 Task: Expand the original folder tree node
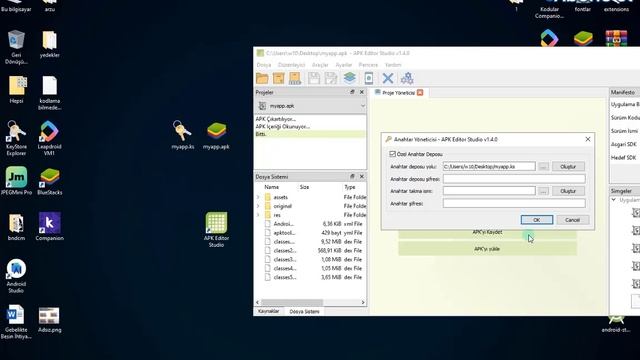click(258, 206)
